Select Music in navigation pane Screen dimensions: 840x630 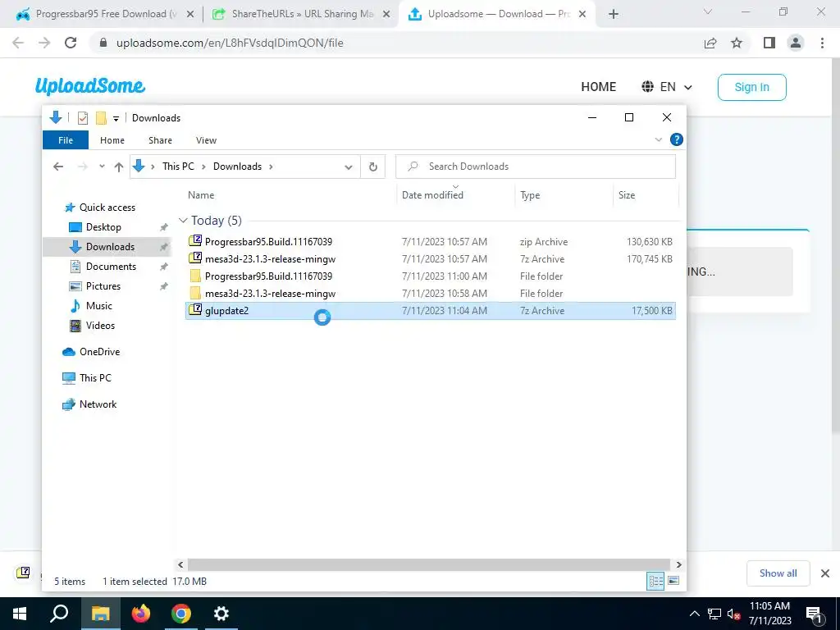click(98, 306)
